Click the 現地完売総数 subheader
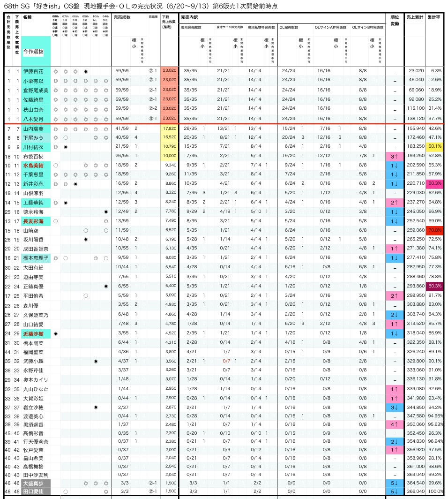 191,27
